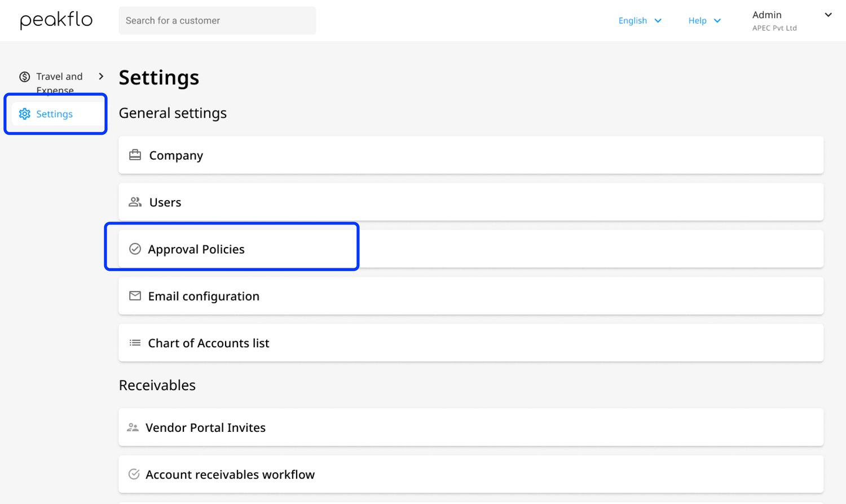This screenshot has height=504, width=846.
Task: Click the list icon beside Chart of Accounts
Action: 135,343
